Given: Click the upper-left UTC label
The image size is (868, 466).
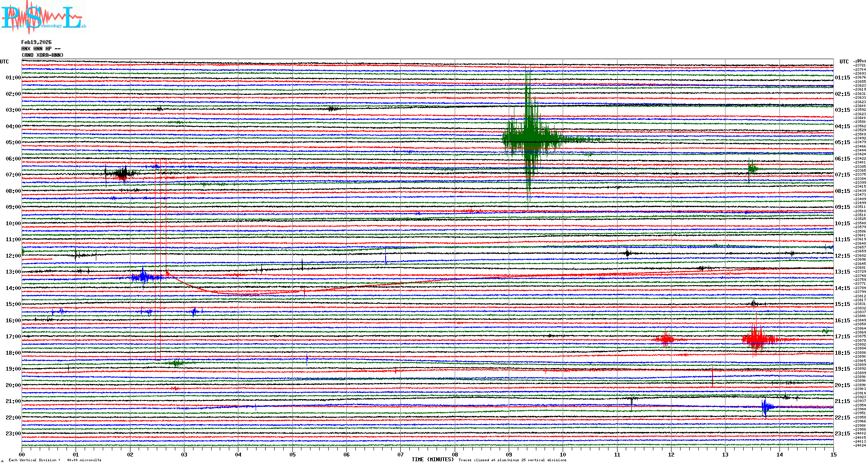Looking at the screenshot, I should 4,62.
